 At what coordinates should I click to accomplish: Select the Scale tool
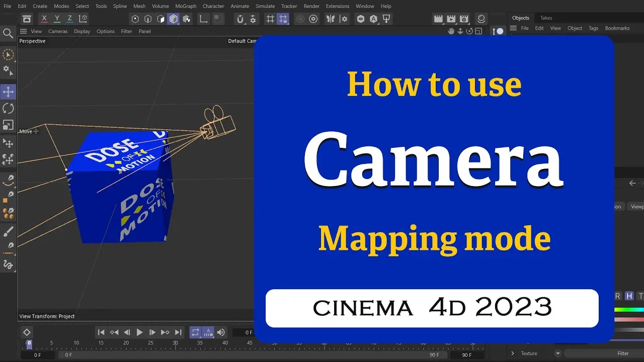pos(8,125)
